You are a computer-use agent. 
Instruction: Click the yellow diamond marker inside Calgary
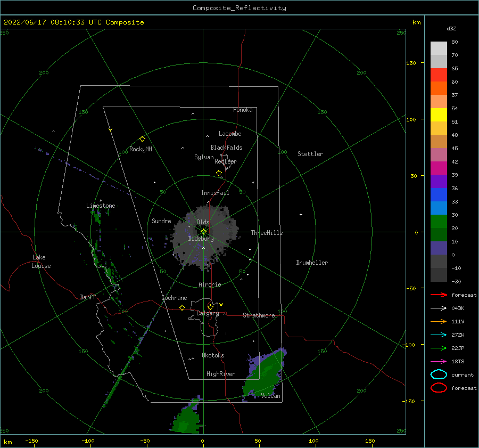coord(210,307)
